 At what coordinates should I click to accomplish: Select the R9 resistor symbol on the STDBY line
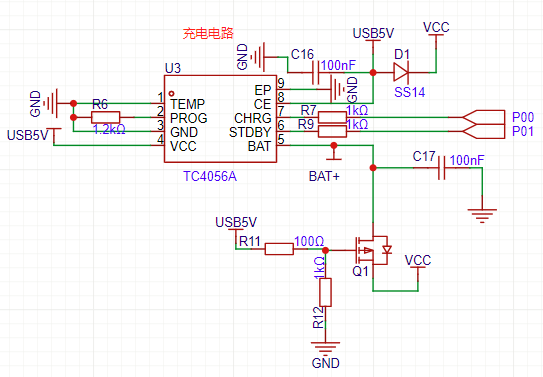(x=332, y=132)
